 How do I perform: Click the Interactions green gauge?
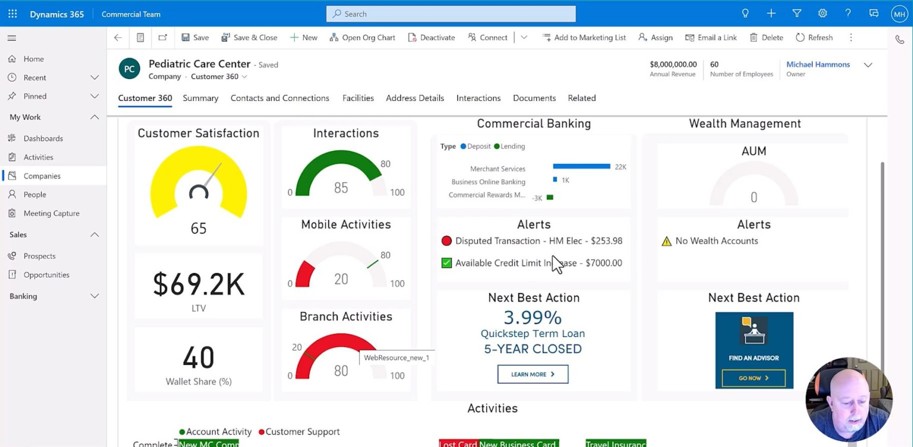[x=341, y=173]
